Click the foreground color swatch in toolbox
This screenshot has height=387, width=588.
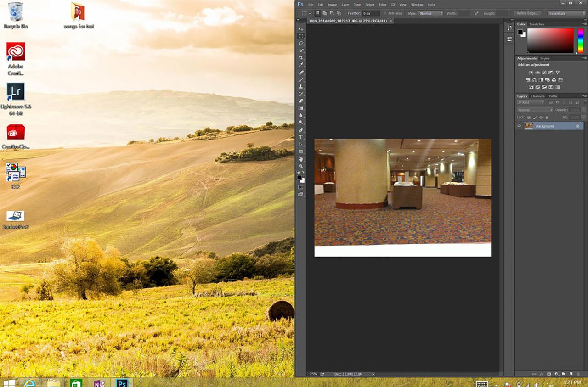[x=300, y=177]
